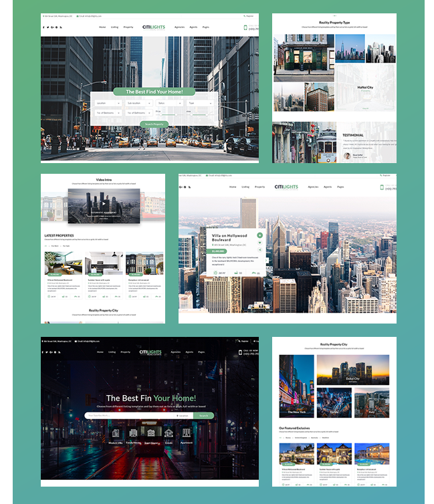Expand the Status dropdown in search form
Viewport: 434px width, 504px height.
169,104
